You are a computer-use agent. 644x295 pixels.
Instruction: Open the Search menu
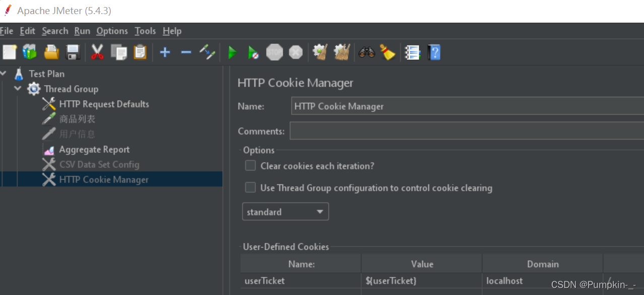point(55,31)
